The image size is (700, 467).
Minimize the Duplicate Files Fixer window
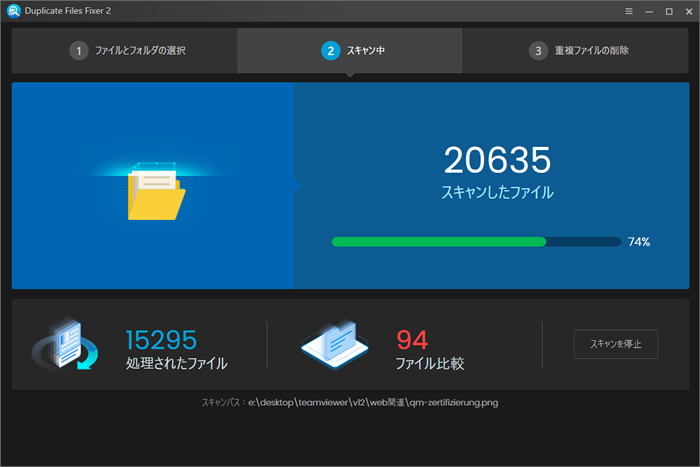[x=649, y=11]
